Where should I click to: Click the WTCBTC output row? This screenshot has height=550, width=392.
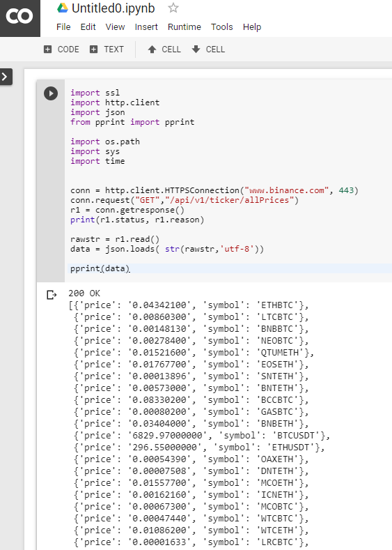(x=191, y=519)
